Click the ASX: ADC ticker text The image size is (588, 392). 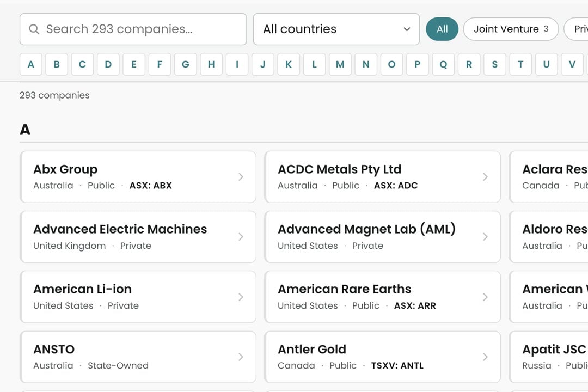(396, 186)
